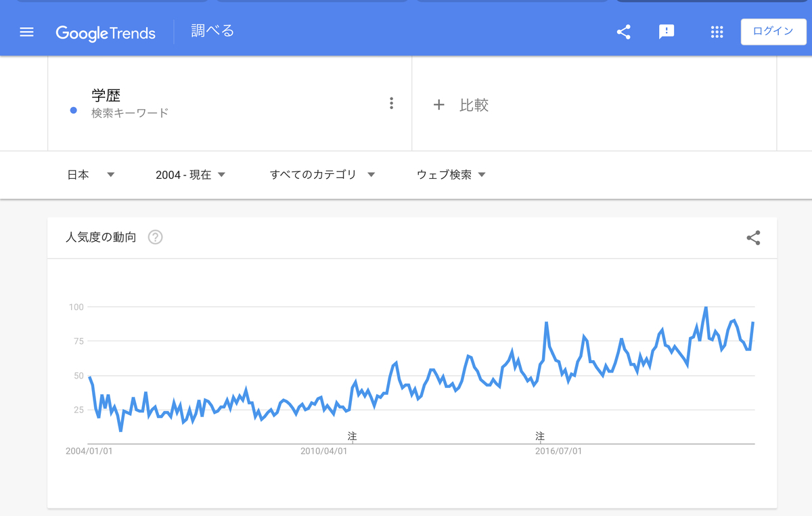Open the Google apps grid icon
Image resolution: width=812 pixels, height=516 pixels.
click(717, 31)
